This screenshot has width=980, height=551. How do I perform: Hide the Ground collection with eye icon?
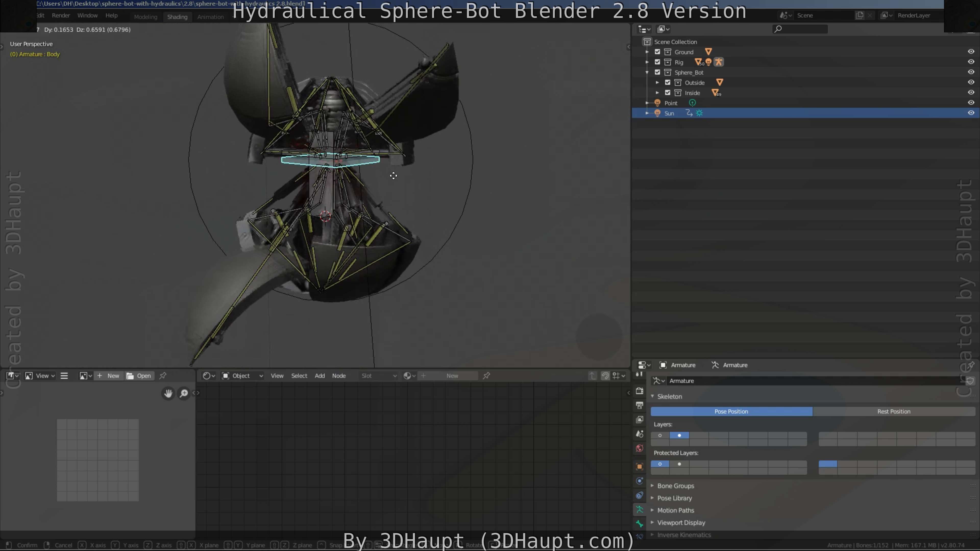971,51
